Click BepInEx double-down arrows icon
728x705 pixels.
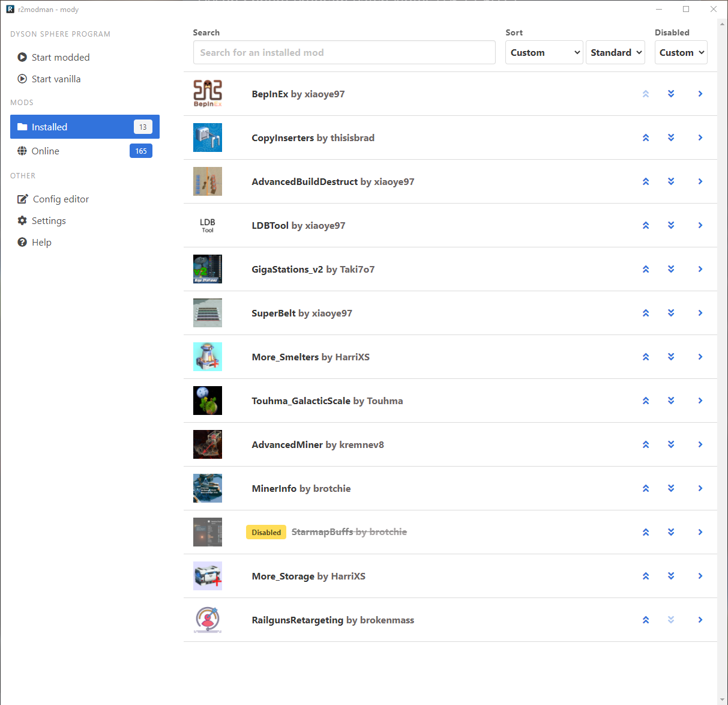(671, 94)
